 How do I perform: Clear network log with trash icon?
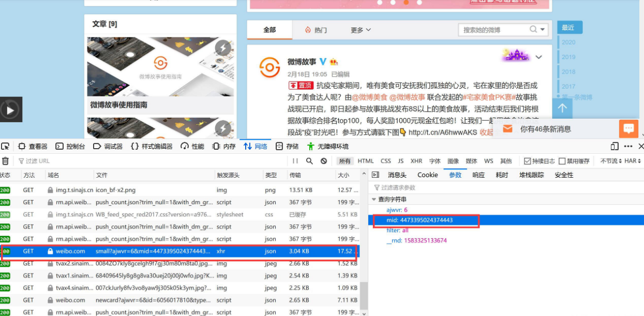5,161
